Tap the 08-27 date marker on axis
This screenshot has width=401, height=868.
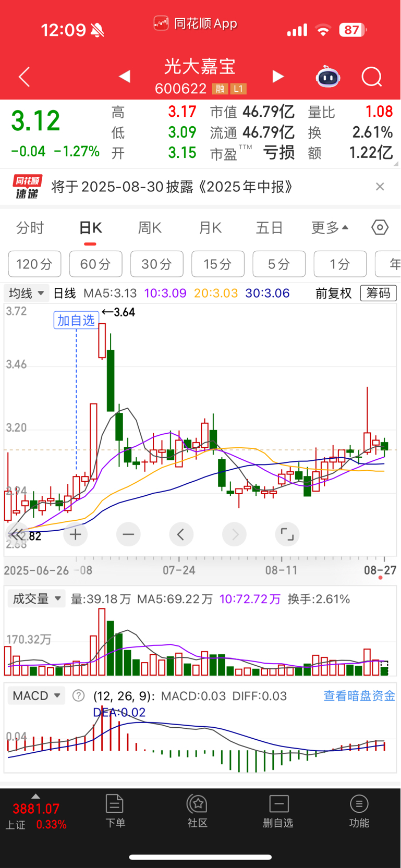coord(380,570)
